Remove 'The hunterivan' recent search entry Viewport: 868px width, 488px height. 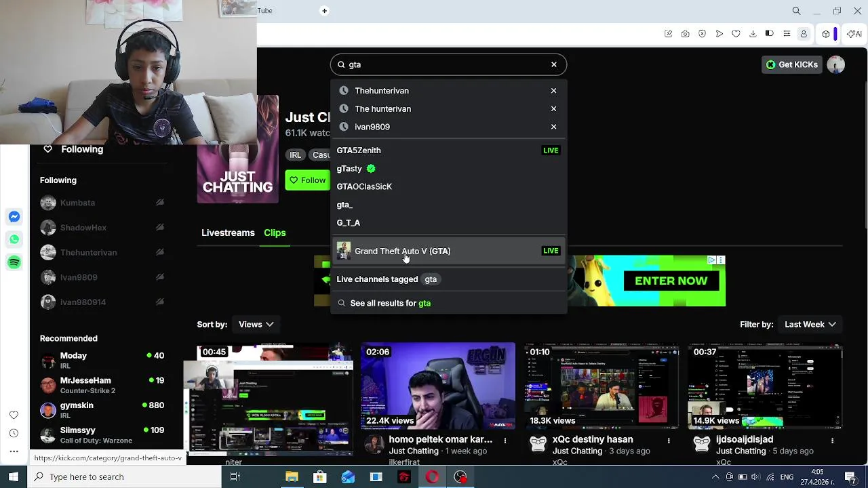(553, 108)
